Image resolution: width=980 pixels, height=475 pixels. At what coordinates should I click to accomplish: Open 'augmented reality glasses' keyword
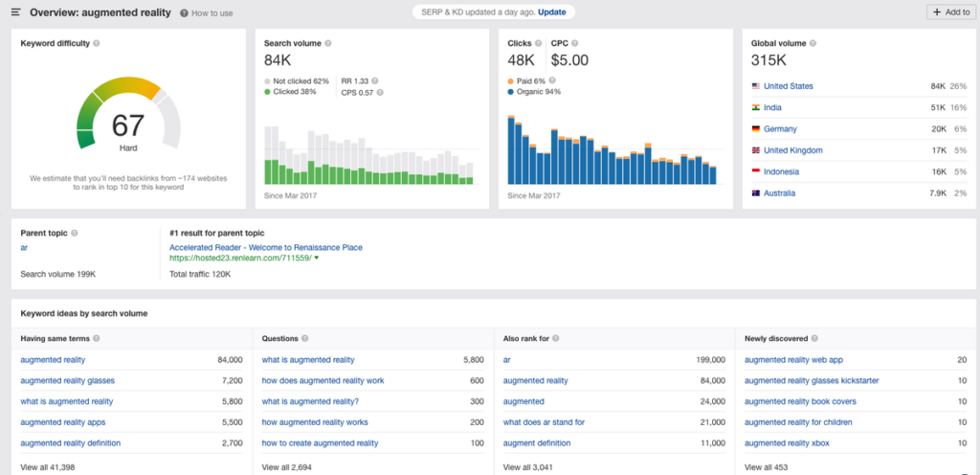(x=68, y=380)
